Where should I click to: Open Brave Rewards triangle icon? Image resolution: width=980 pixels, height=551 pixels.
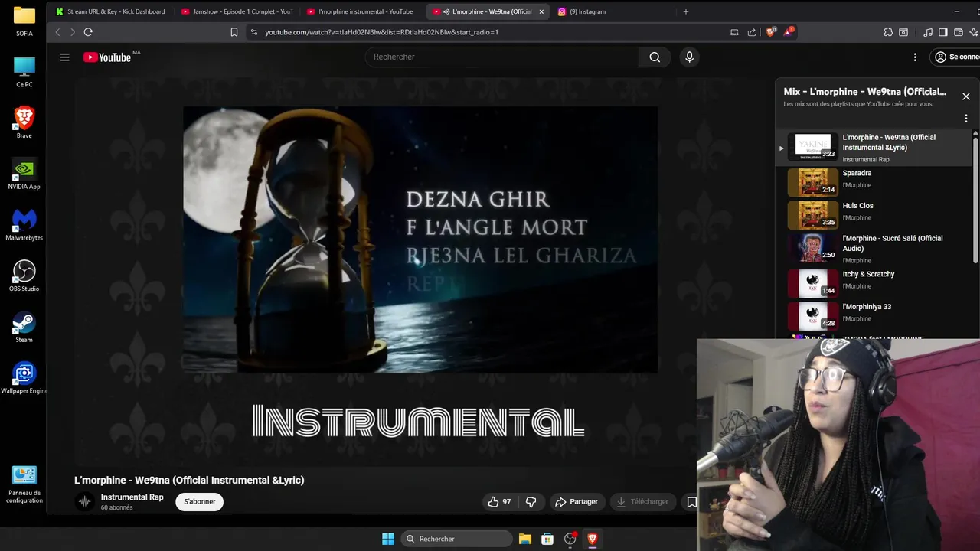point(789,32)
